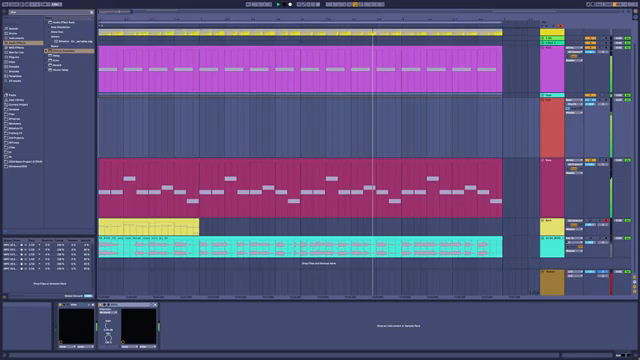Open Current Project in browser places
The image size is (640, 360).
[x=18, y=104]
